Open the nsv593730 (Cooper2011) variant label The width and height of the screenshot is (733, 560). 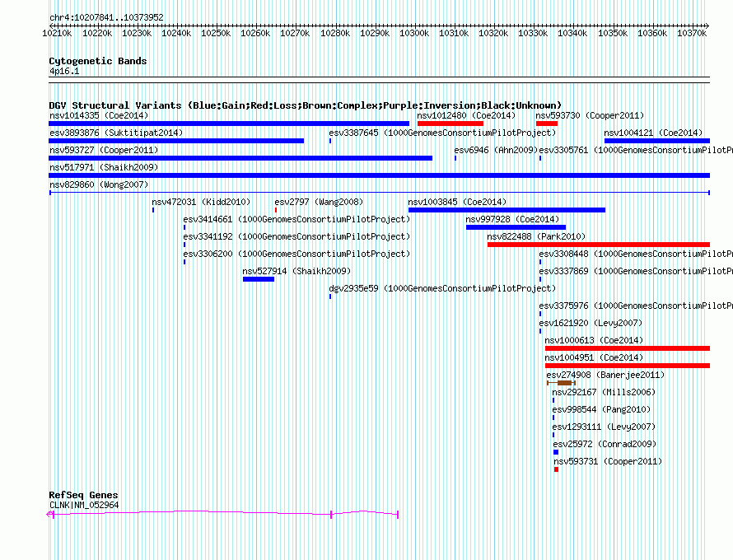[x=590, y=115]
